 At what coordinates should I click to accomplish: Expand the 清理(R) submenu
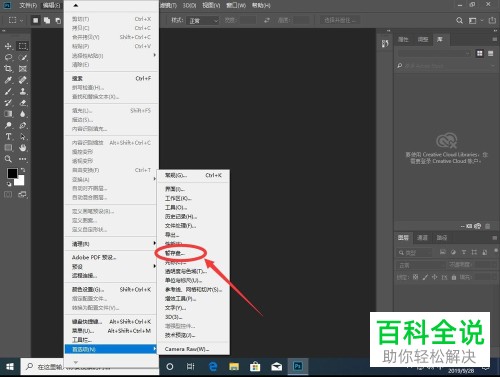click(111, 244)
